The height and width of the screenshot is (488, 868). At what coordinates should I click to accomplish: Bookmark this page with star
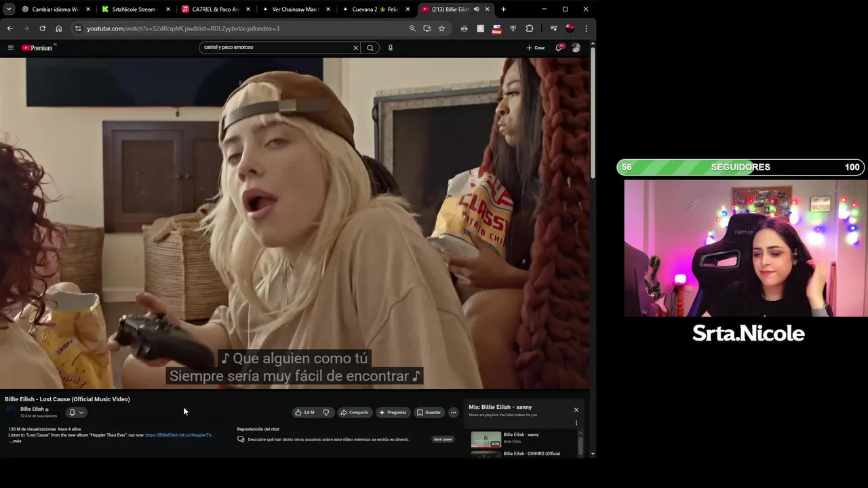[x=441, y=28]
